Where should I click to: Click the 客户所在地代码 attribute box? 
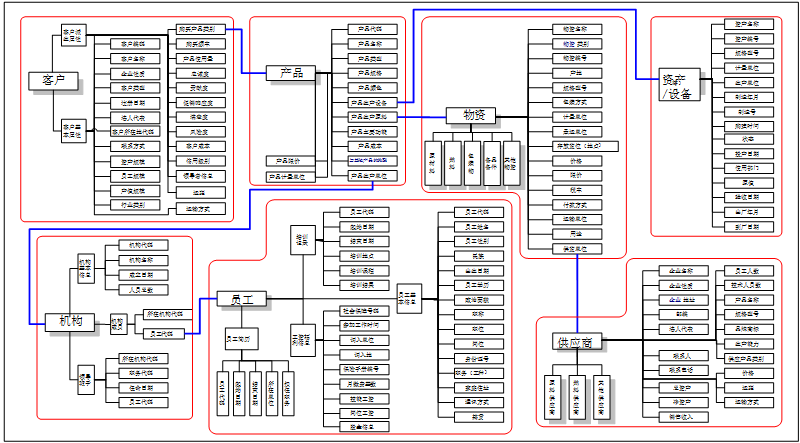tap(136, 132)
